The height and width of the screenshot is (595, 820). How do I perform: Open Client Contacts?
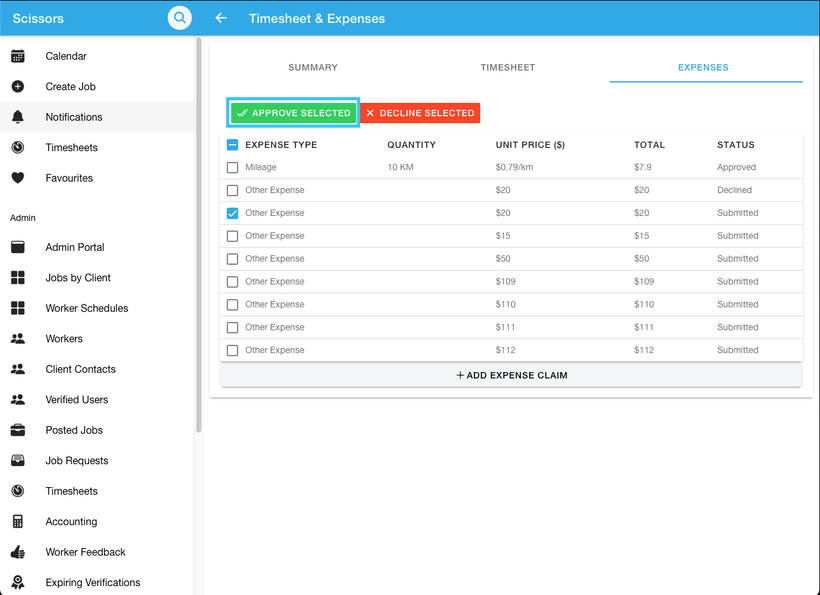tap(80, 369)
